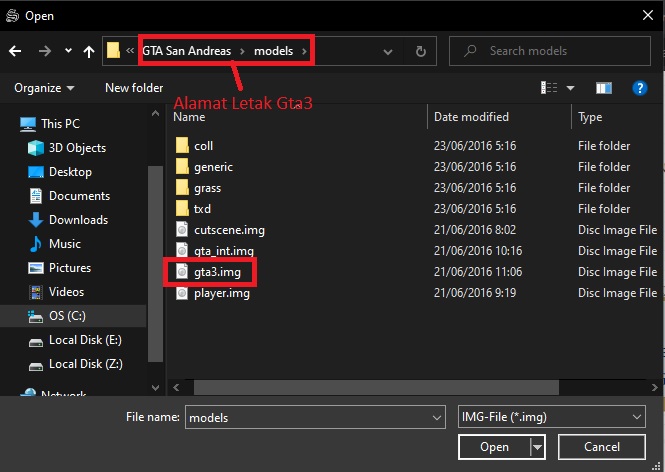Image resolution: width=665 pixels, height=472 pixels.
Task: Change the view layout icon
Action: (x=549, y=88)
